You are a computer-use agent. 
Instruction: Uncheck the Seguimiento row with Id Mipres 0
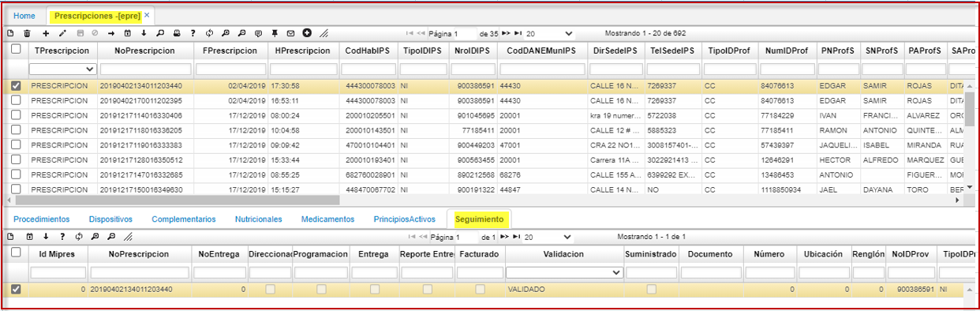pos(16,290)
